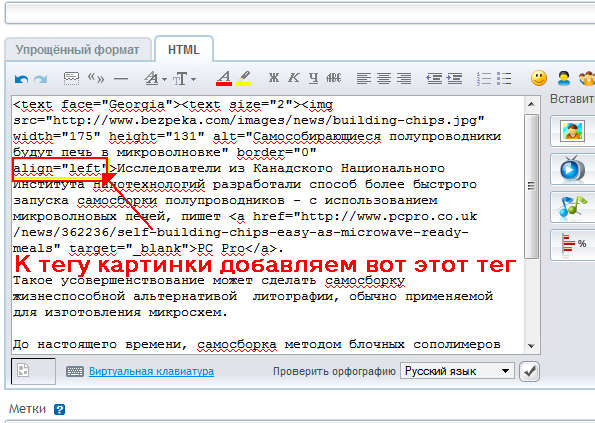Click inside the HTML text area
The width and height of the screenshot is (595, 423).
[268, 225]
